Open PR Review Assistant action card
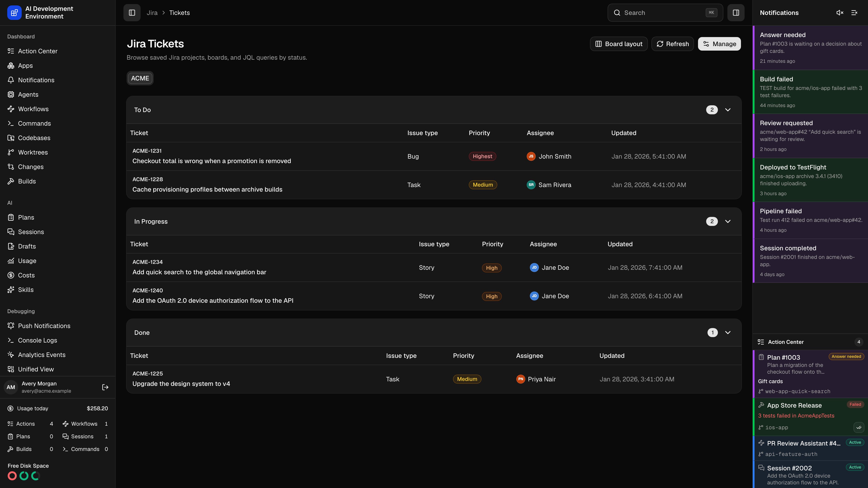The width and height of the screenshot is (868, 488). click(810, 448)
